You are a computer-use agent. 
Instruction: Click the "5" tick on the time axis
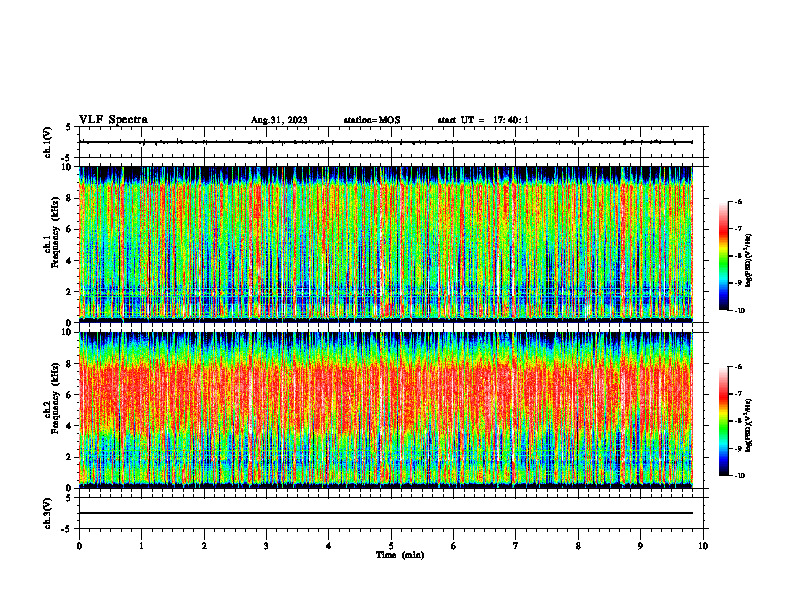tap(391, 546)
